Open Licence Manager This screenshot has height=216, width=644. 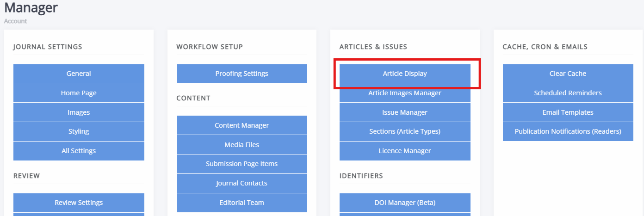click(x=405, y=151)
